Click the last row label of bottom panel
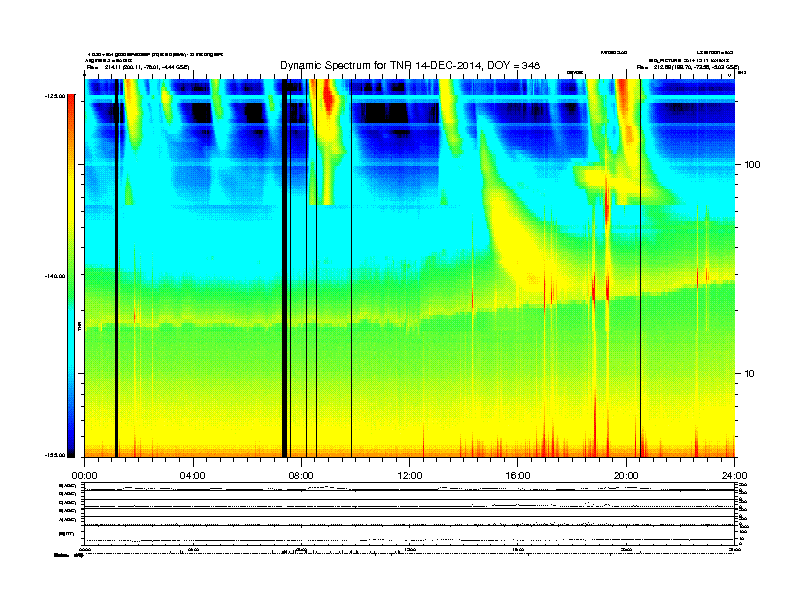The image size is (792, 612). click(66, 533)
